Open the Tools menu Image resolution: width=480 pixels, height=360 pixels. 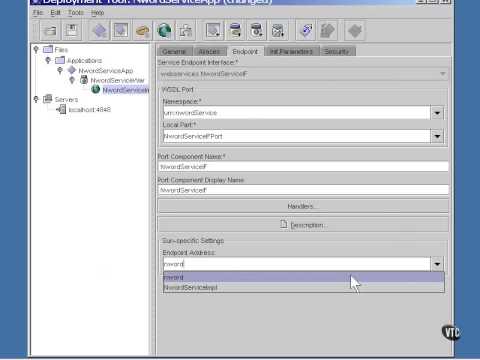coord(76,13)
